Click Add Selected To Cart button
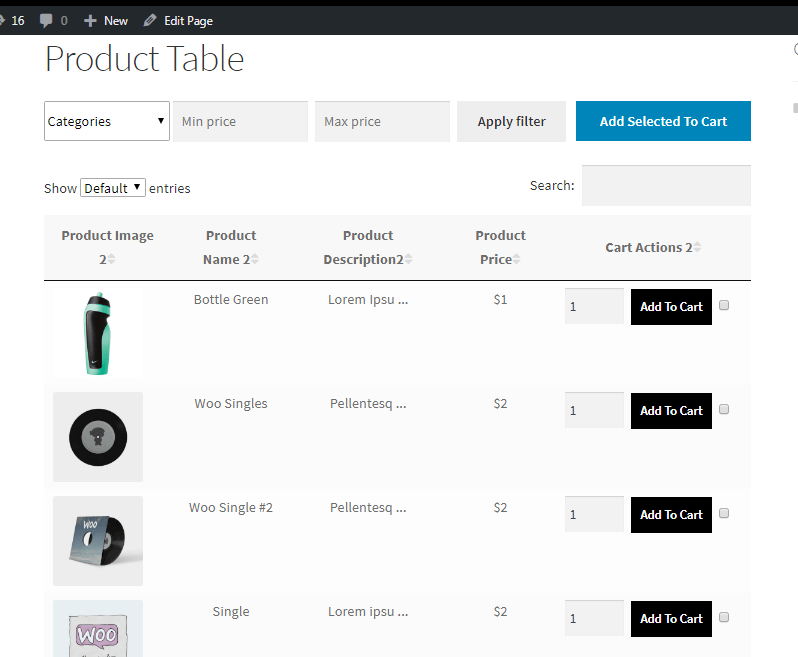798x657 pixels. click(663, 121)
